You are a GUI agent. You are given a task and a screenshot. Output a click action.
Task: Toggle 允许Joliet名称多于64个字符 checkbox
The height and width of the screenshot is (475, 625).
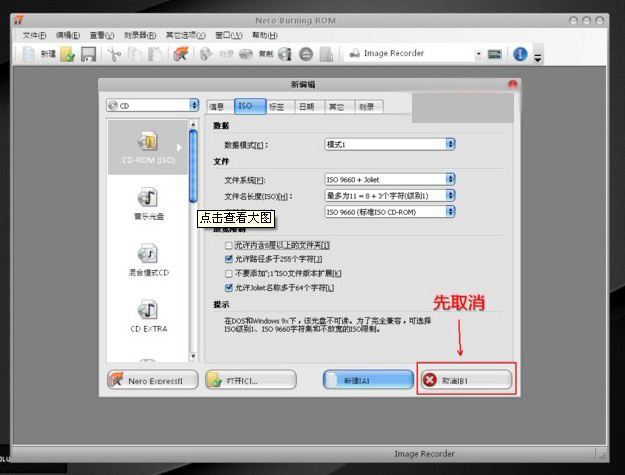229,288
